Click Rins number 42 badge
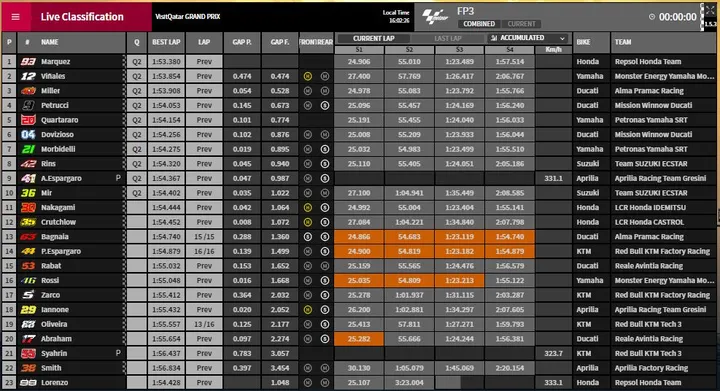The width and height of the screenshot is (720, 391). 28,164
